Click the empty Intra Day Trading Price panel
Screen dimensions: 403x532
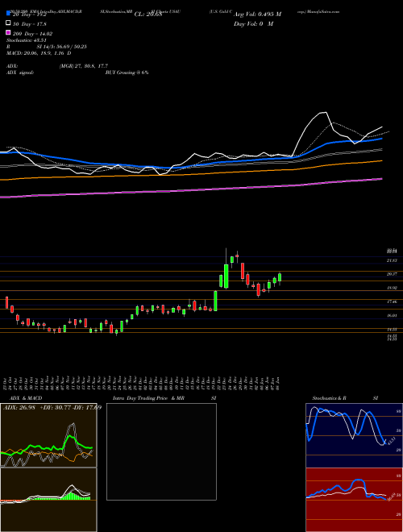161,451
